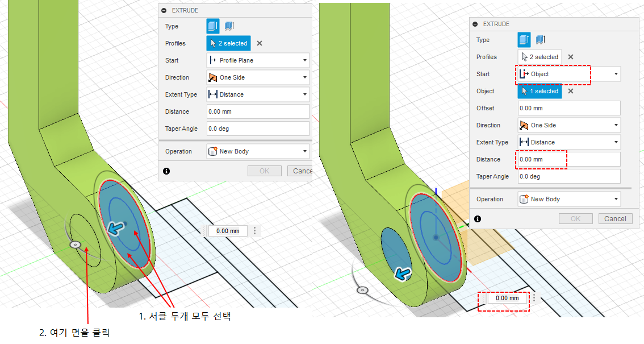Image resolution: width=644 pixels, height=344 pixels.
Task: Click info icon in Object-start dialog
Action: pyautogui.click(x=478, y=219)
